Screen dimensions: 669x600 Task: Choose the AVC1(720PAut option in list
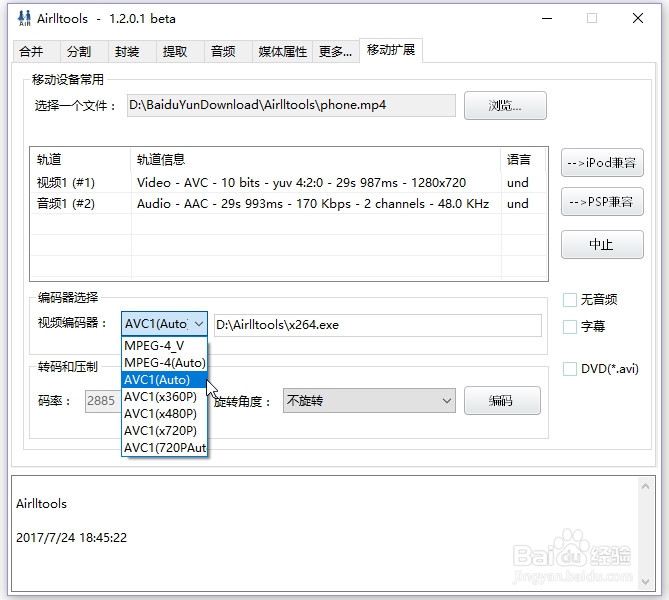point(164,448)
